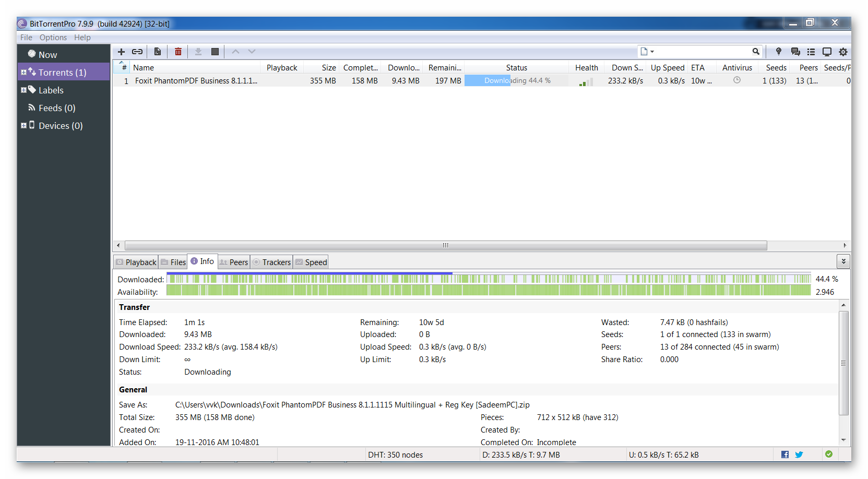Click the Downloaded pieces bar
Image resolution: width=868 pixels, height=479 pixels.
[x=489, y=279]
